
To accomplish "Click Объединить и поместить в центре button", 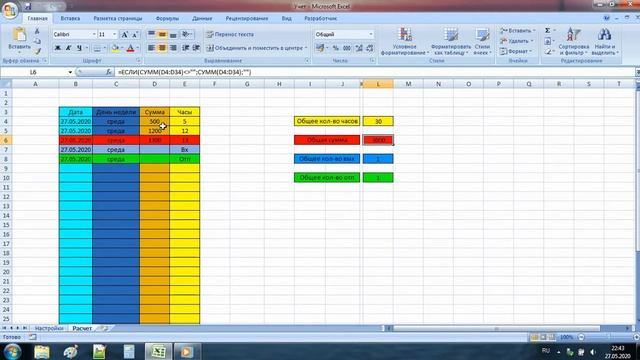I will point(256,48).
